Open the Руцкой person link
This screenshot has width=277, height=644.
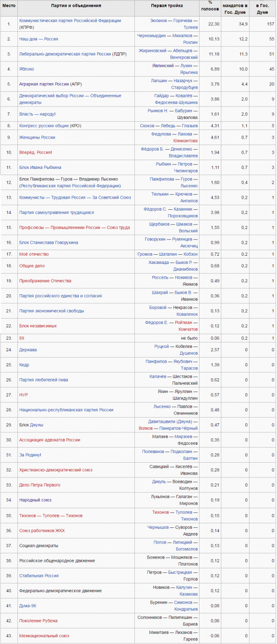[x=162, y=346]
